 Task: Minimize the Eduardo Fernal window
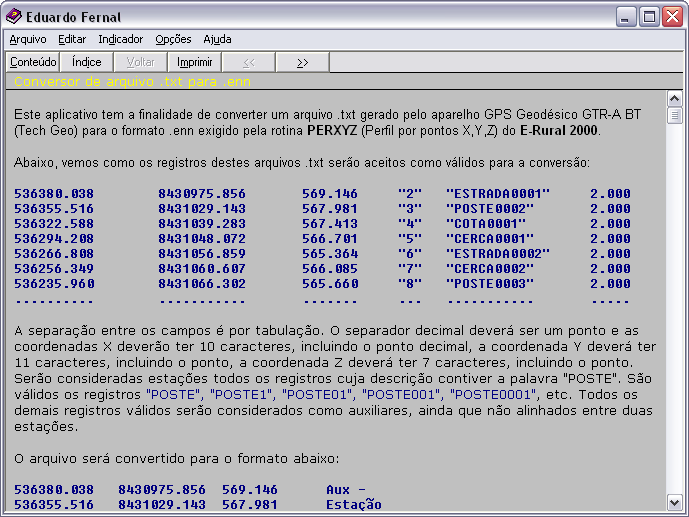click(x=625, y=16)
